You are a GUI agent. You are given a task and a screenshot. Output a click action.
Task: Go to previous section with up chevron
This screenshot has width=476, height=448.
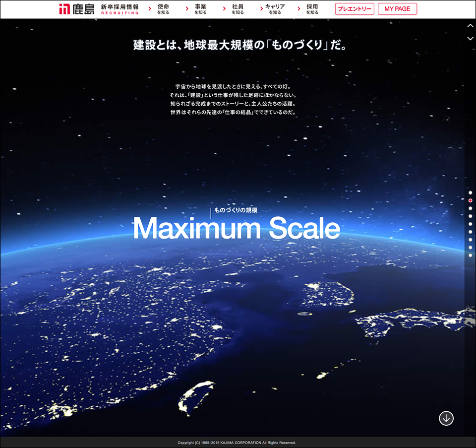click(x=470, y=26)
